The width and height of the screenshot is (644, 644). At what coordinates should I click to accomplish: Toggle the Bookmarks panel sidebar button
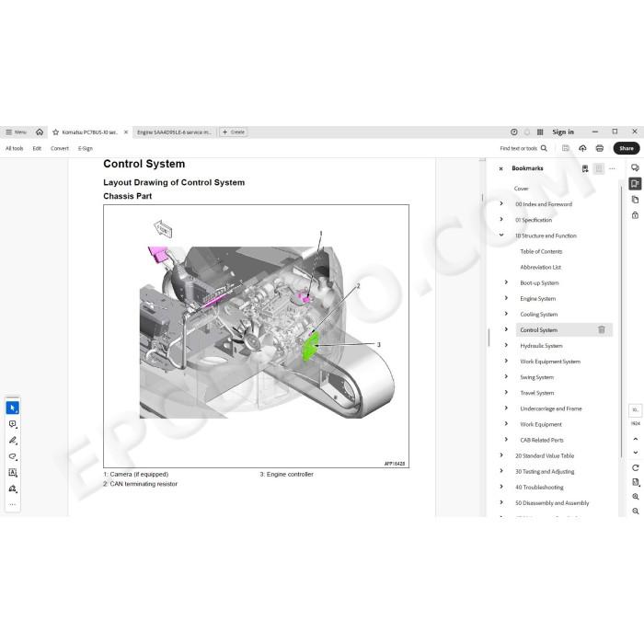635,184
